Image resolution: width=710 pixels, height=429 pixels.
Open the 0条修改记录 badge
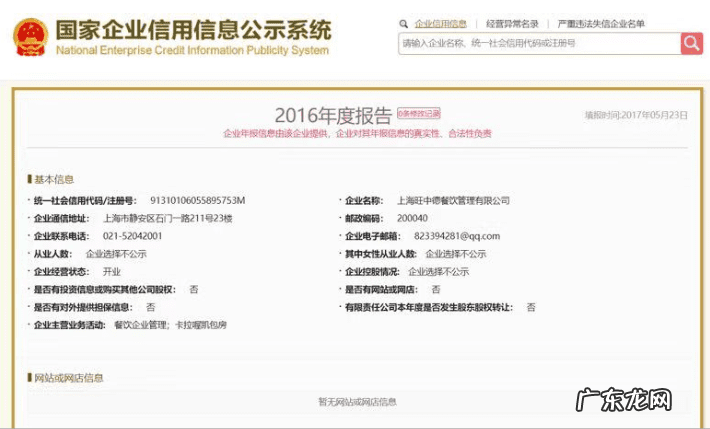pyautogui.click(x=419, y=113)
